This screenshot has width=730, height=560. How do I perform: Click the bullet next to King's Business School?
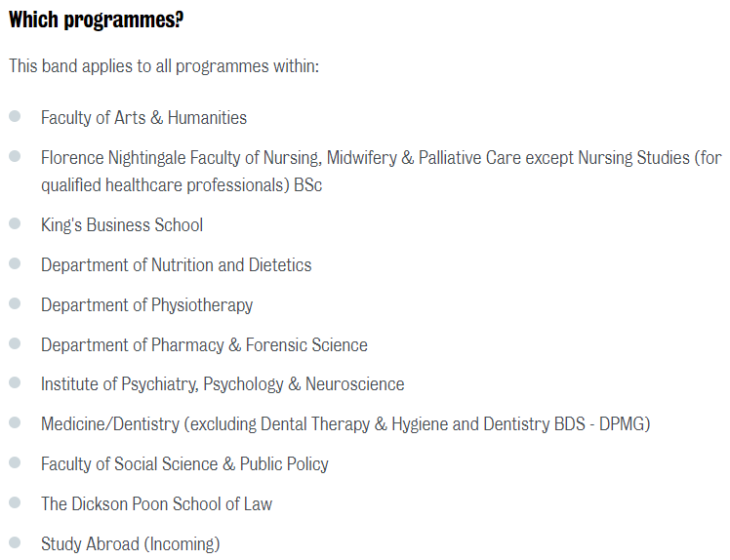pyautogui.click(x=15, y=223)
